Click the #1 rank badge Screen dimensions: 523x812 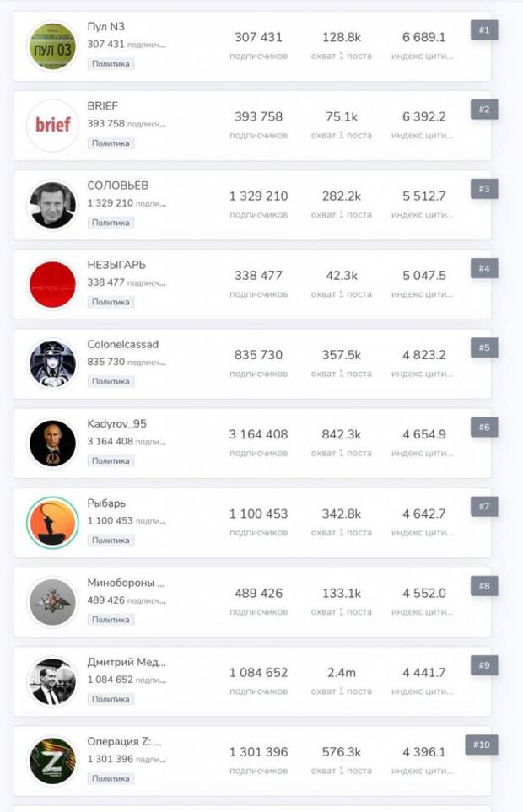pos(484,30)
